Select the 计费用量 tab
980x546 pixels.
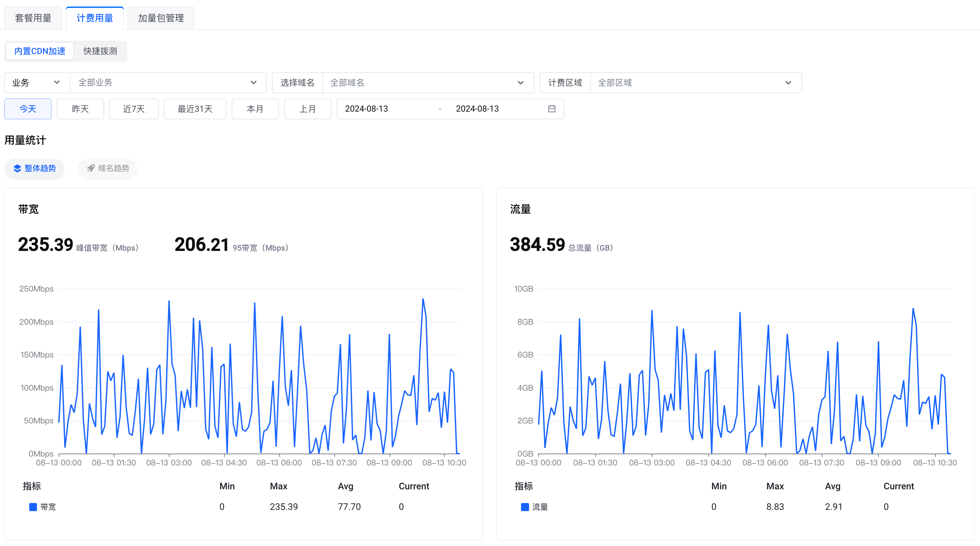[x=95, y=18]
